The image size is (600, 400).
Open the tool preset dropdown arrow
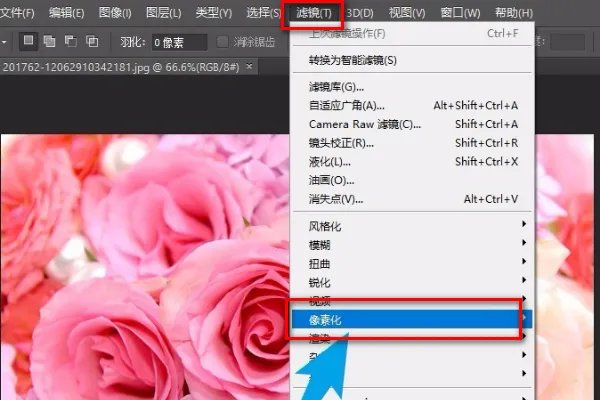pos(4,42)
